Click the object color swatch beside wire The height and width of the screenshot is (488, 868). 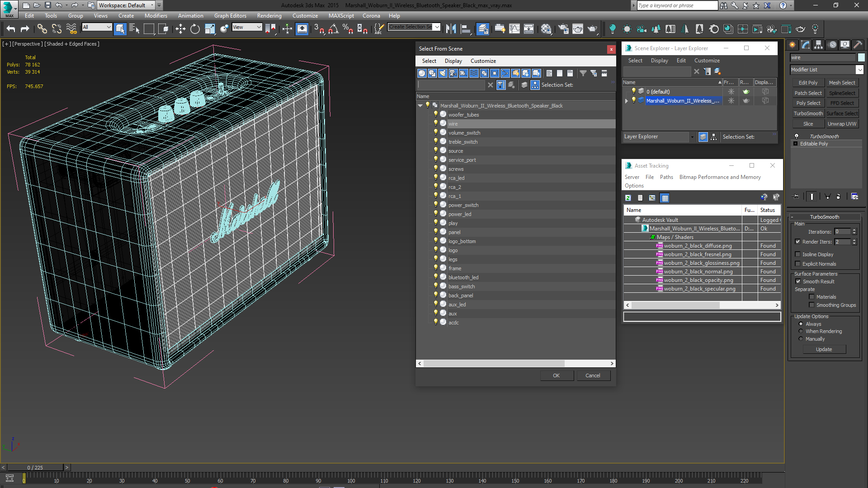(x=861, y=57)
